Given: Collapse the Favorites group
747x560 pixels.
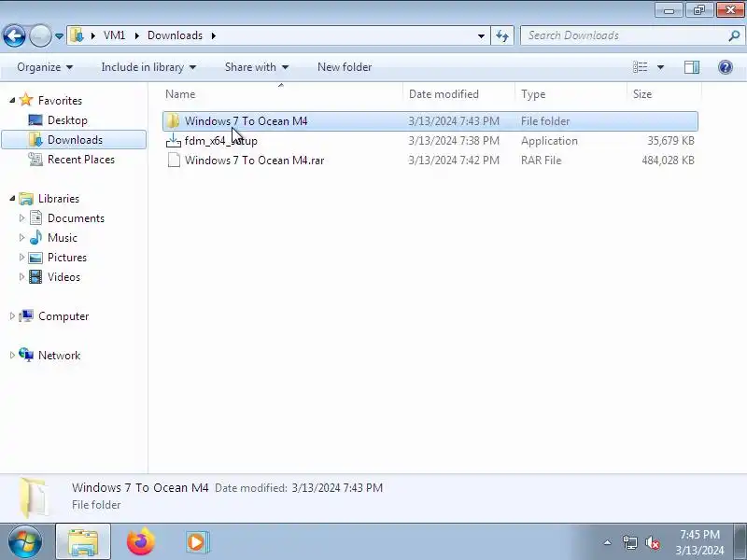Looking at the screenshot, I should 12,101.
